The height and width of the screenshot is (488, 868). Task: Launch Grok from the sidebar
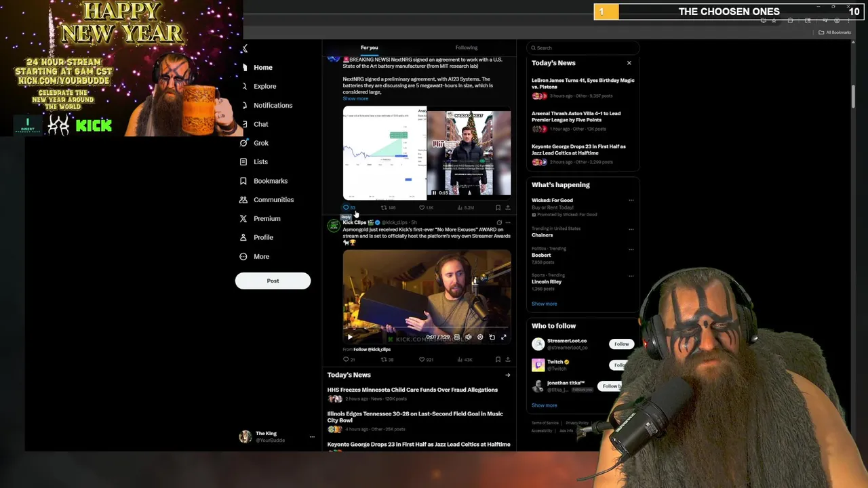point(255,143)
